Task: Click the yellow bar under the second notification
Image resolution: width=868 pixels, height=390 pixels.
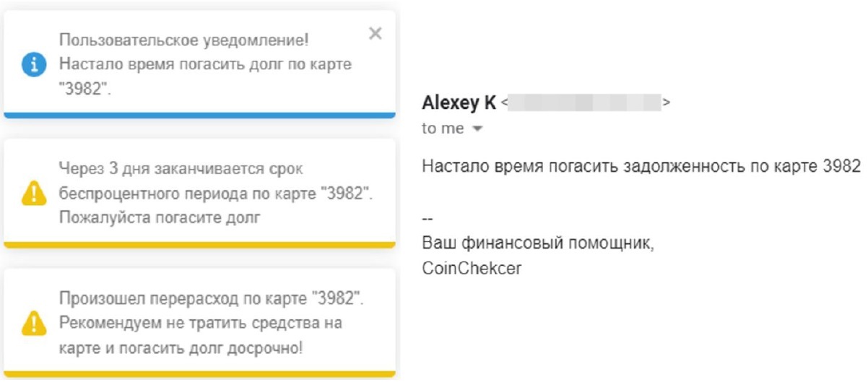Action: point(199,245)
